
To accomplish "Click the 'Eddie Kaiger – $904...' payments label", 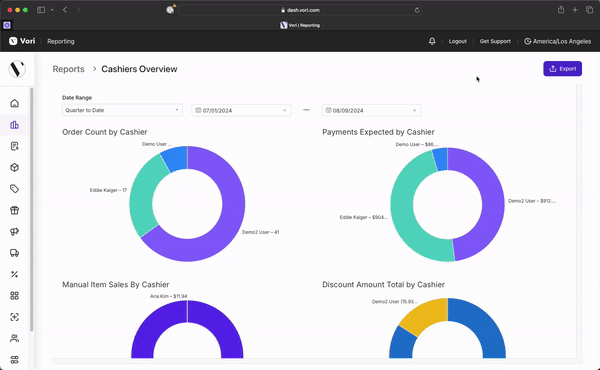I will pyautogui.click(x=364, y=217).
